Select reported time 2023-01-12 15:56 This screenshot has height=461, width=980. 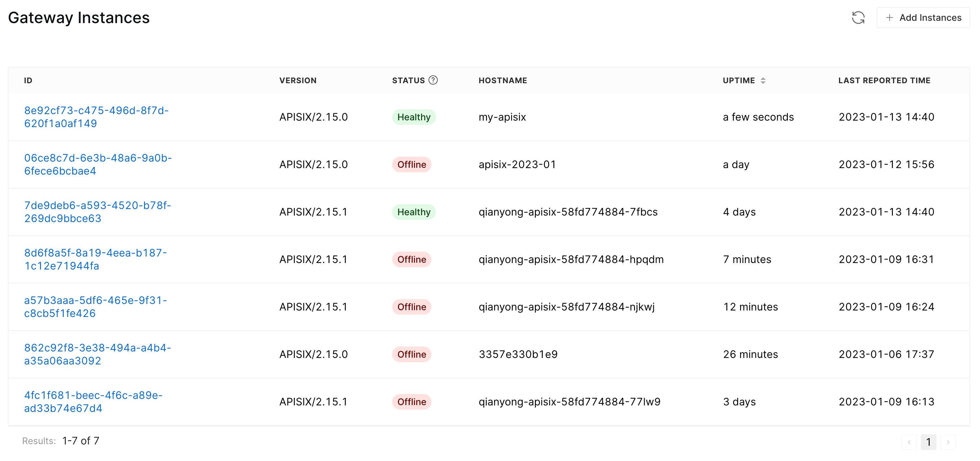pos(886,165)
